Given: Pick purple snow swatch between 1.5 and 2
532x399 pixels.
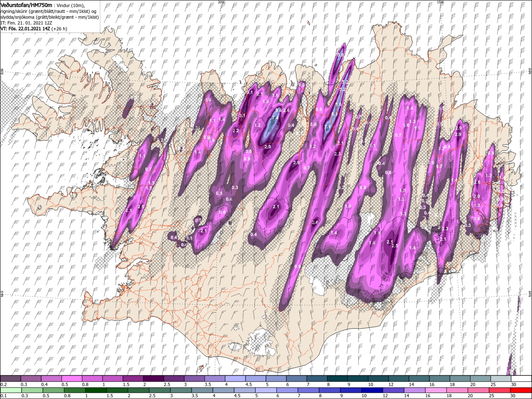Looking at the screenshot, I should (x=133, y=379).
